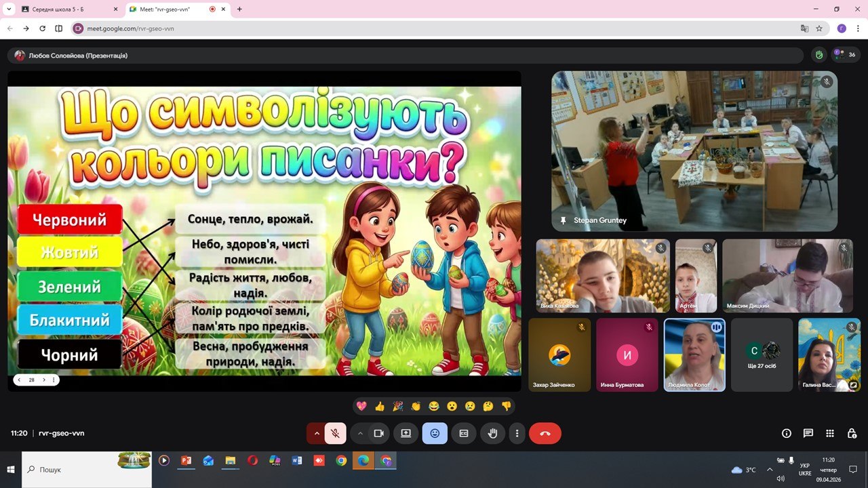The width and height of the screenshot is (868, 488).
Task: Open the people list showing 36
Action: point(846,55)
